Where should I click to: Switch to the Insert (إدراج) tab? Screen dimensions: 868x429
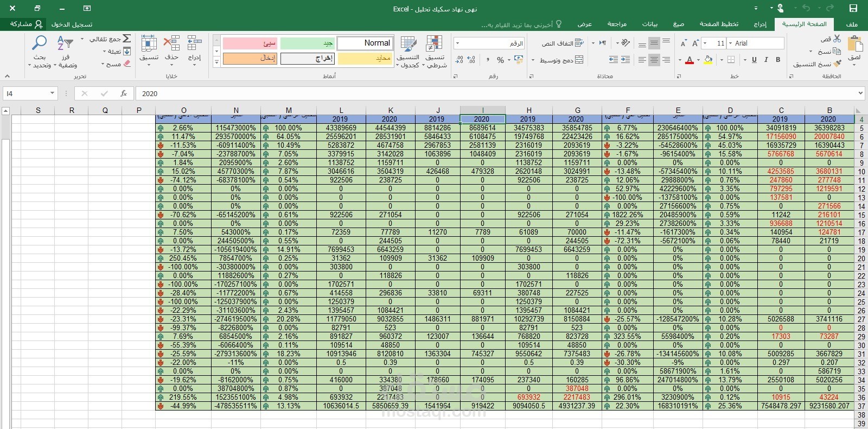(760, 24)
